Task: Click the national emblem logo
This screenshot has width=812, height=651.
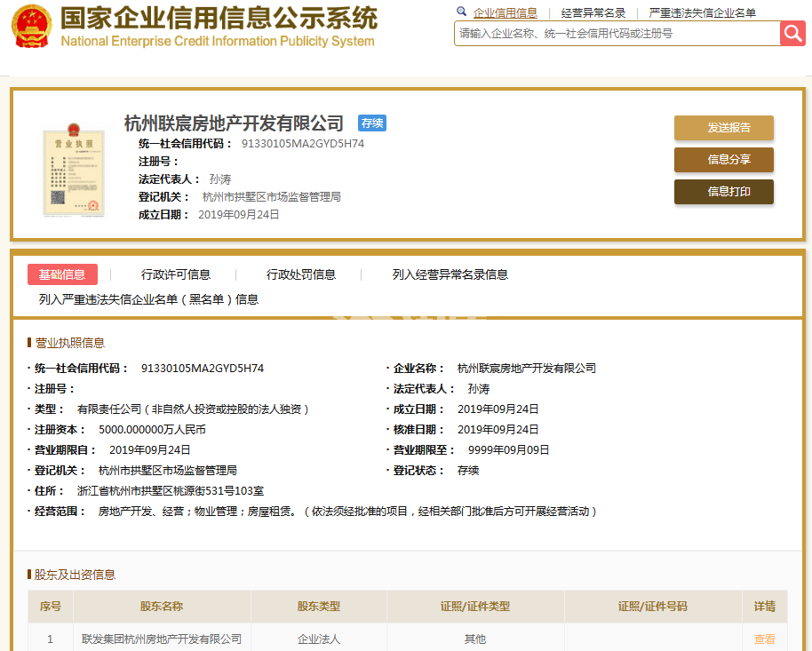Action: pyautogui.click(x=32, y=26)
